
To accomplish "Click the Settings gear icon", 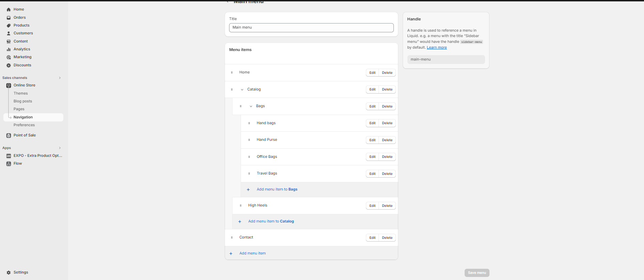I will click(9, 273).
